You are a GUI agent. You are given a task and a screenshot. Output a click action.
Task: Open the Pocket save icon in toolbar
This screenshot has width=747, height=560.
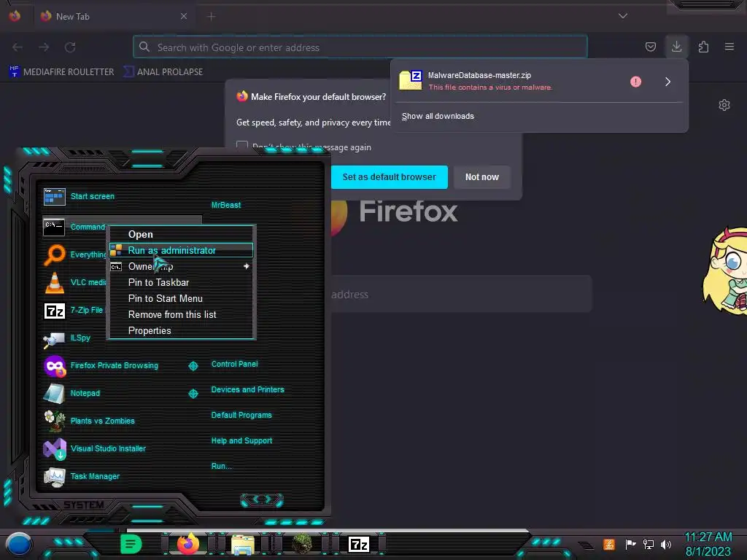[650, 47]
